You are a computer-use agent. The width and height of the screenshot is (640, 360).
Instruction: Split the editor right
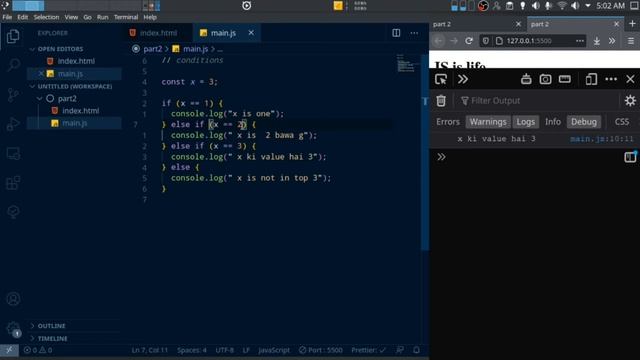(x=396, y=33)
